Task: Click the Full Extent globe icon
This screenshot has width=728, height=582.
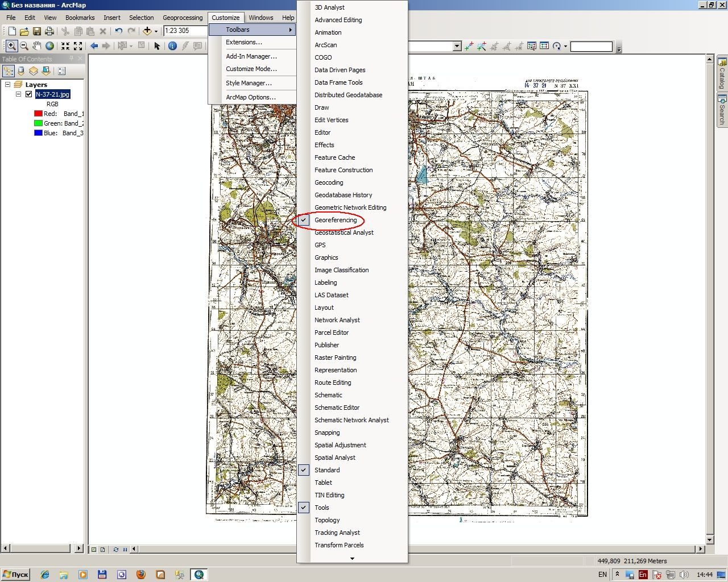Action: point(49,46)
